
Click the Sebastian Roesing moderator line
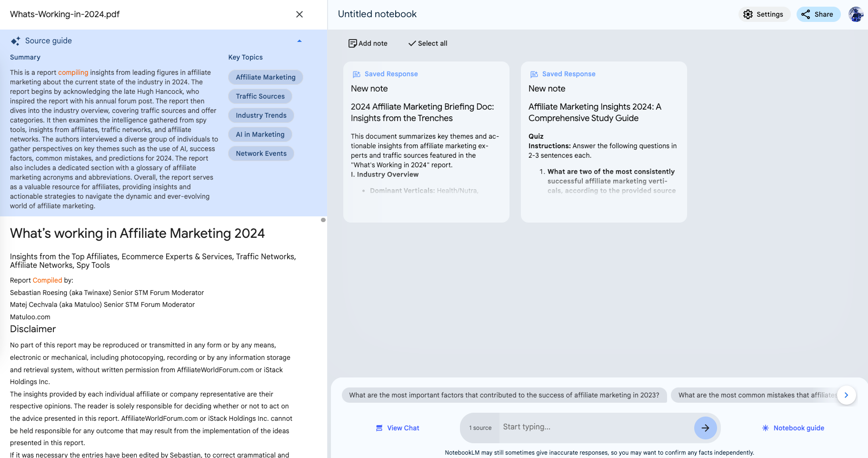107,293
